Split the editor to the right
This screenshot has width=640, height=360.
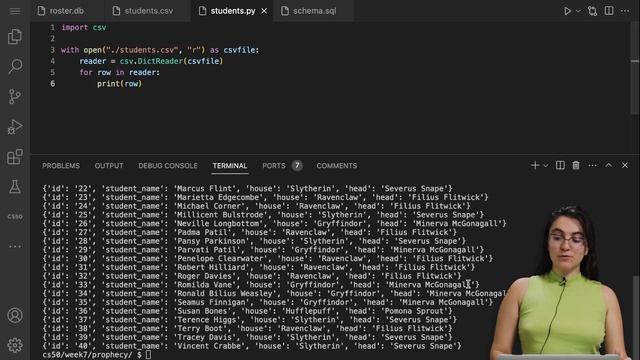coord(609,11)
